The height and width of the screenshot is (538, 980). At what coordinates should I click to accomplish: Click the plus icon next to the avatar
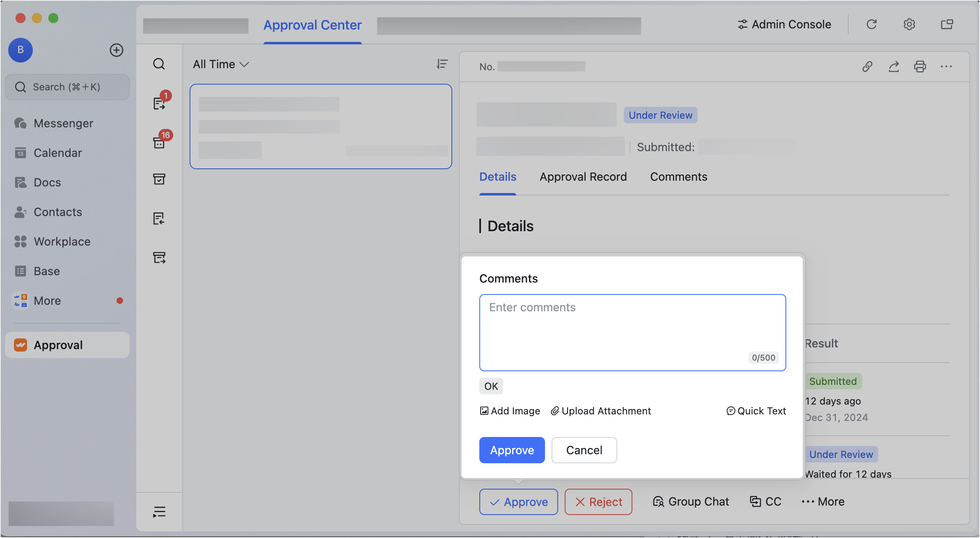pyautogui.click(x=117, y=50)
